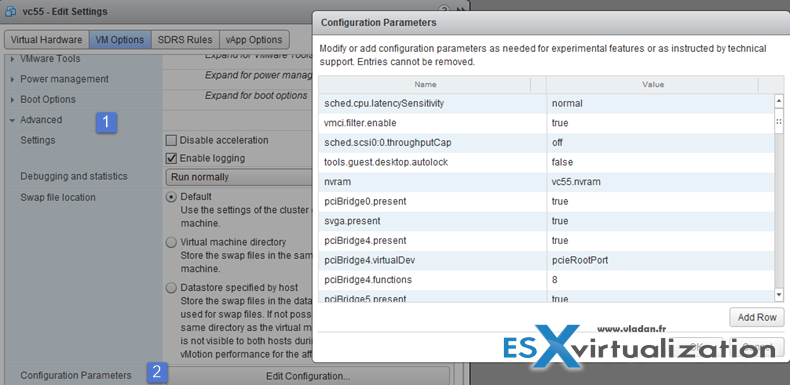Select the svga.present parameter
Image resolution: width=790 pixels, height=385 pixels.
(x=352, y=221)
